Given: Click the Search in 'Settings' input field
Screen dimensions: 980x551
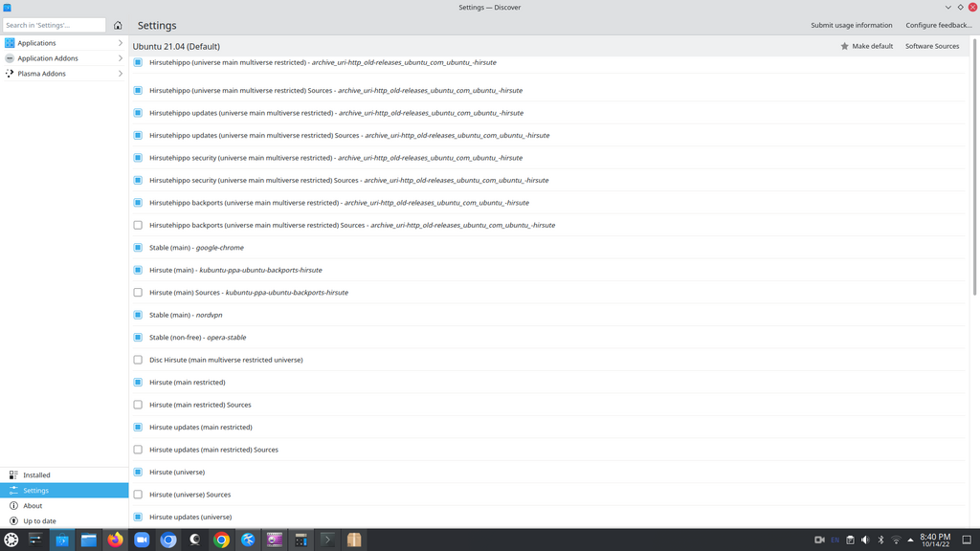Looking at the screenshot, I should (54, 25).
